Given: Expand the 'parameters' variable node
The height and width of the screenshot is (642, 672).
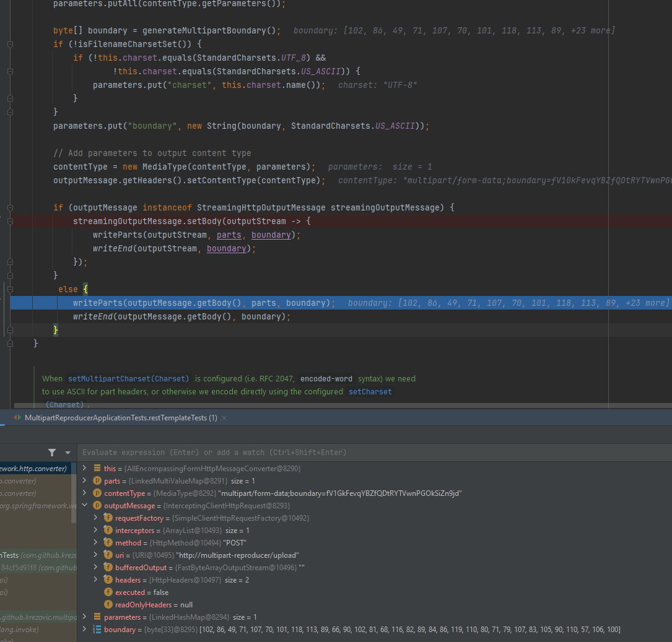Looking at the screenshot, I should pyautogui.click(x=84, y=617).
